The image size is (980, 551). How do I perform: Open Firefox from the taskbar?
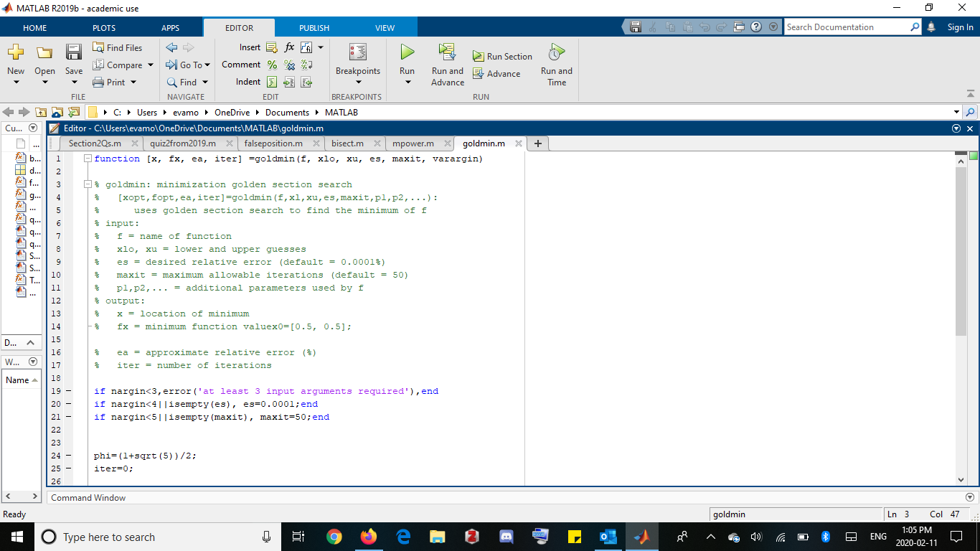tap(368, 537)
